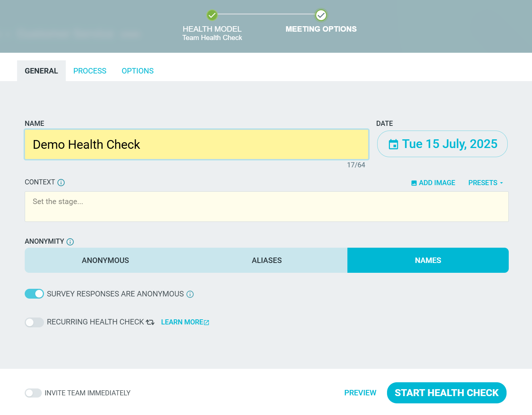Image resolution: width=532 pixels, height=415 pixels.
Task: Click the survey responses anonymous info icon
Action: click(x=190, y=294)
